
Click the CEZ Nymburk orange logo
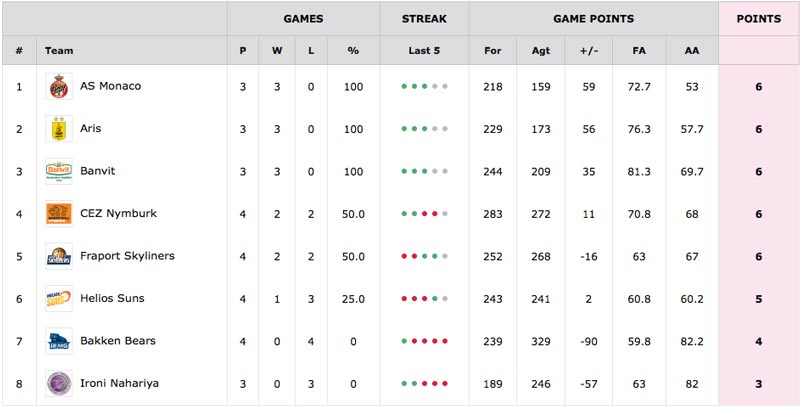coord(59,213)
